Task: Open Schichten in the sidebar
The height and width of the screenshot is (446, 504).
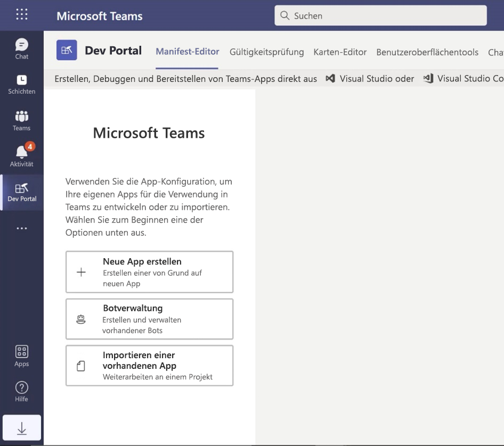Action: click(x=21, y=84)
